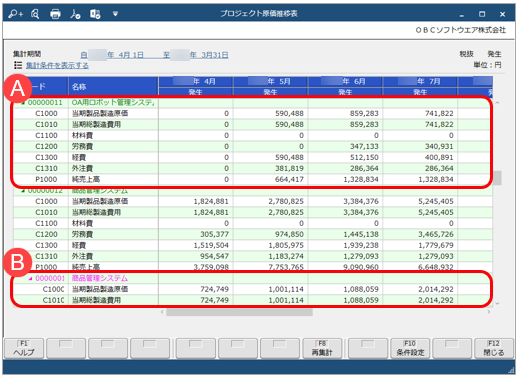Click the horizontal scrollbar left arrow
This screenshot has width=520, height=379.
coord(162,312)
